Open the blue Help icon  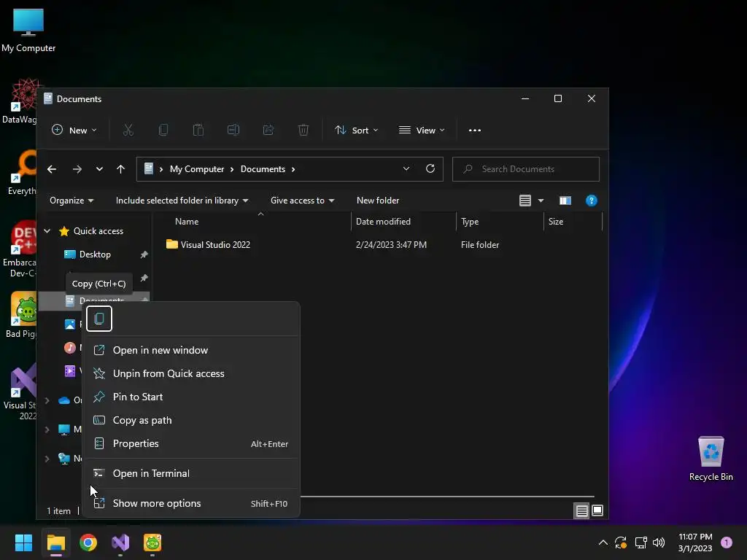coord(591,201)
